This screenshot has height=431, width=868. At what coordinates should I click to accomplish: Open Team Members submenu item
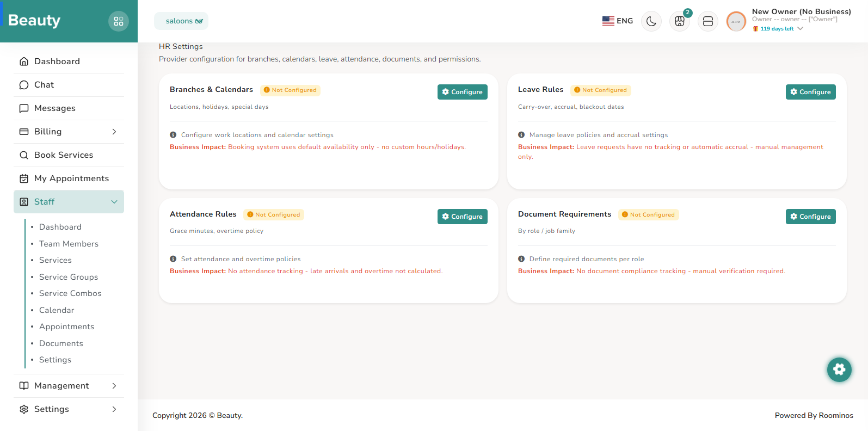coord(69,244)
